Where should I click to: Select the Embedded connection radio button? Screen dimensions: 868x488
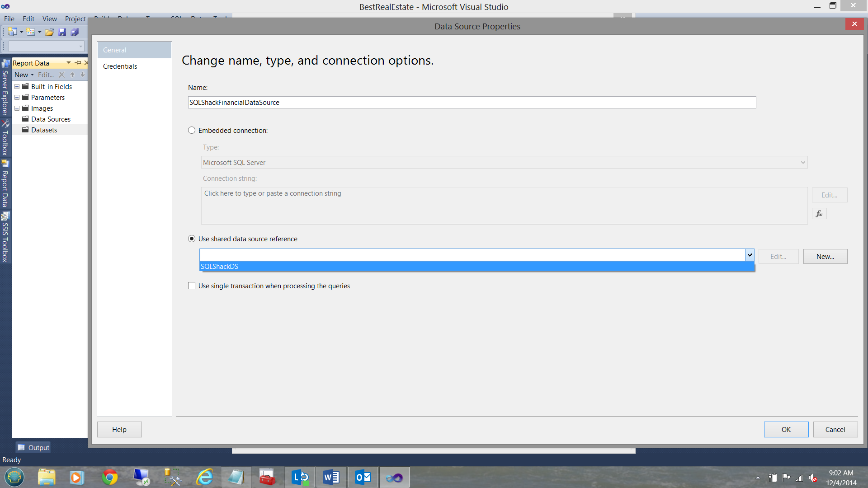click(x=192, y=131)
